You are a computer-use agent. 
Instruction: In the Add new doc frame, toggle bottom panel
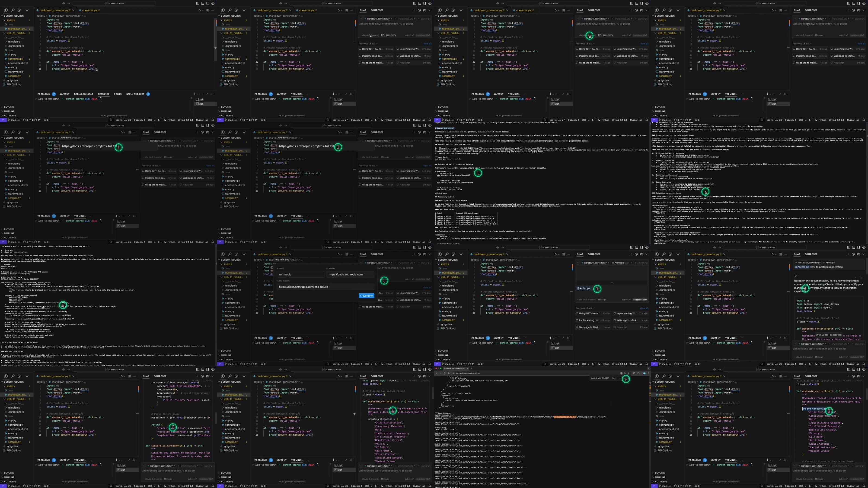point(420,248)
